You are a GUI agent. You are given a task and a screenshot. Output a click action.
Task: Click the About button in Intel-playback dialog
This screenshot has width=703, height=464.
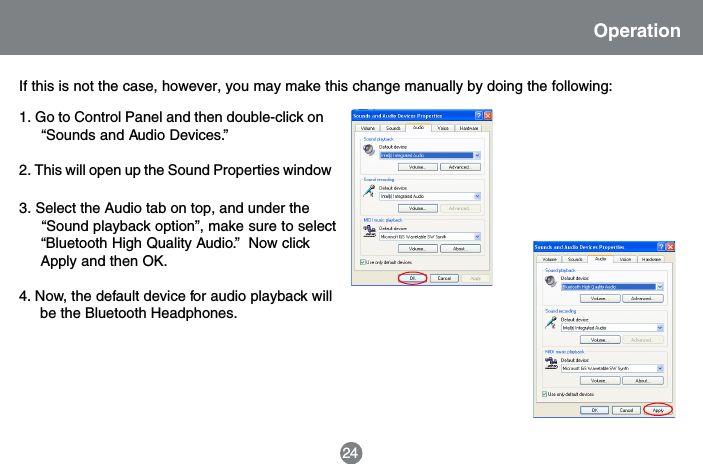(460, 249)
